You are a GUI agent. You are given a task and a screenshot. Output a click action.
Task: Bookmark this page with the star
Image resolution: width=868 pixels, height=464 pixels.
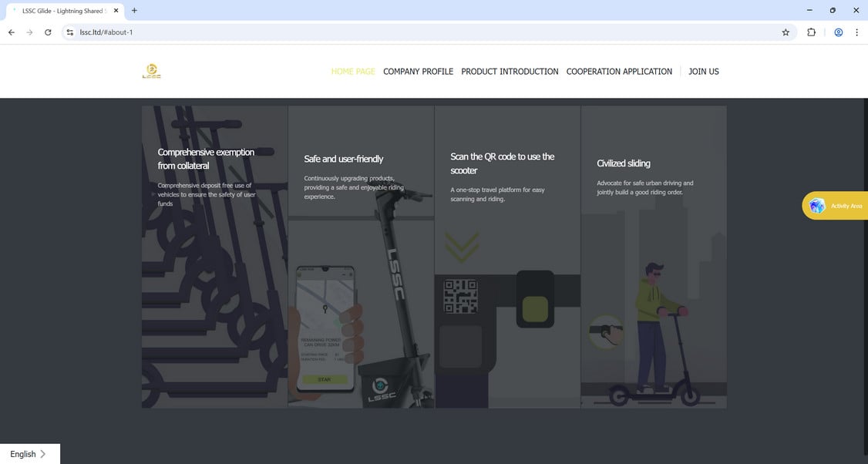click(786, 32)
